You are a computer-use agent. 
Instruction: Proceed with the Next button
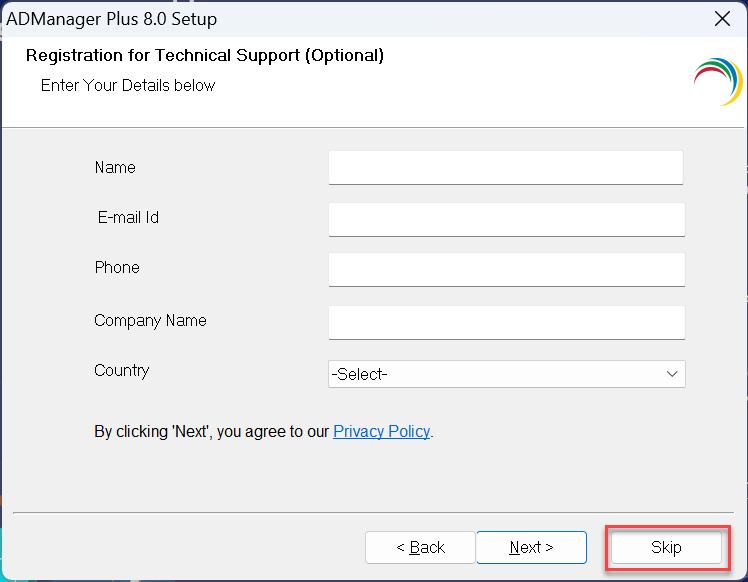[531, 547]
